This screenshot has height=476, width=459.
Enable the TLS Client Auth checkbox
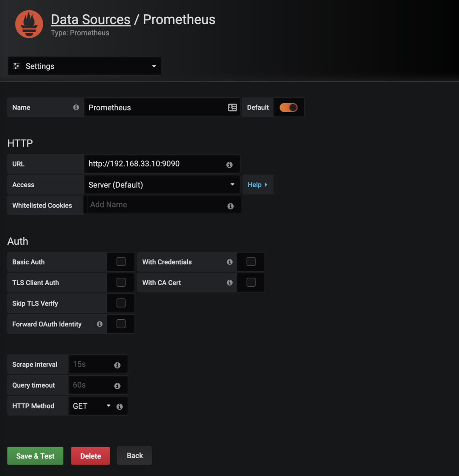(121, 282)
